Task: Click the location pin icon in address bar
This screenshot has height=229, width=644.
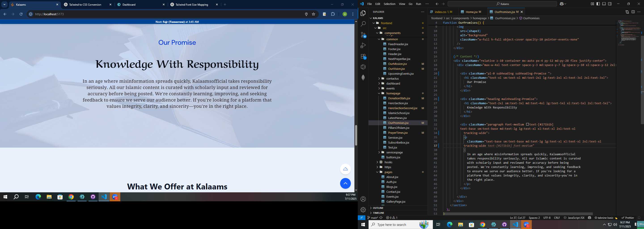Action: [x=306, y=14]
